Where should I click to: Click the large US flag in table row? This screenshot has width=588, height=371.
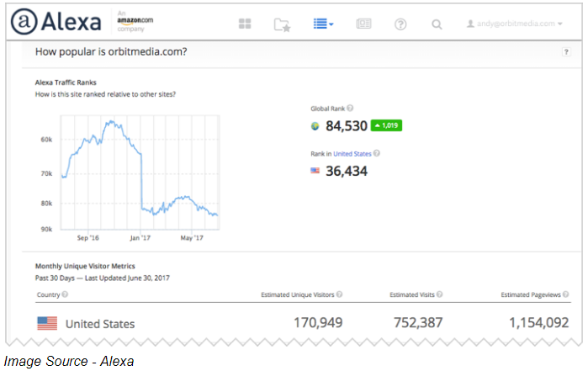coord(47,323)
